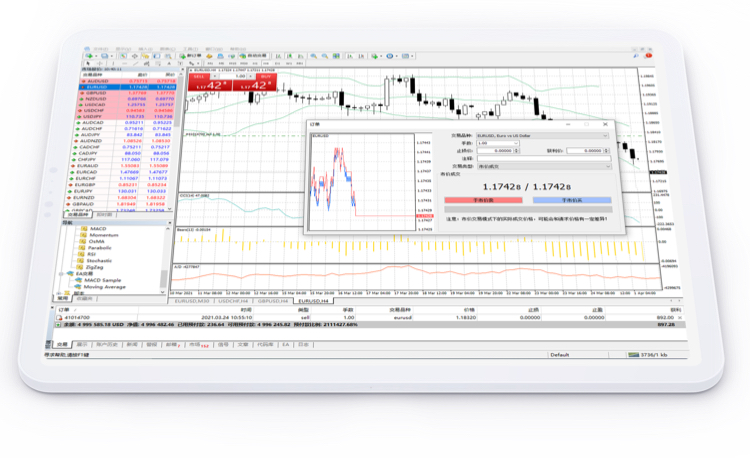The width and height of the screenshot is (750, 458).
Task: Open the 日志 terminal tab
Action: pyautogui.click(x=303, y=344)
